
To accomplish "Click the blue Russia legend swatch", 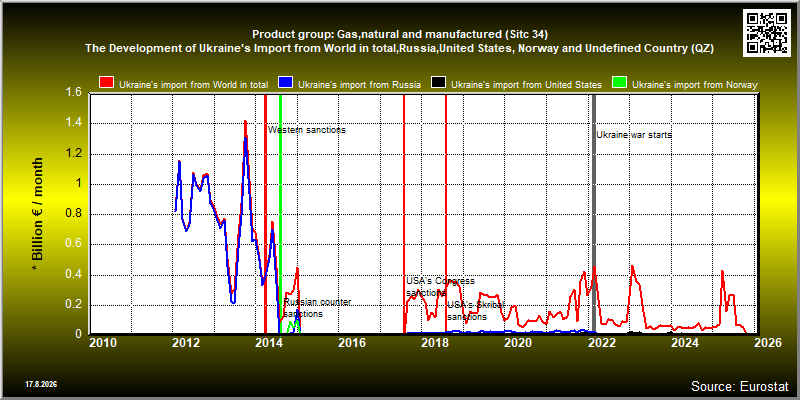I will pyautogui.click(x=285, y=83).
